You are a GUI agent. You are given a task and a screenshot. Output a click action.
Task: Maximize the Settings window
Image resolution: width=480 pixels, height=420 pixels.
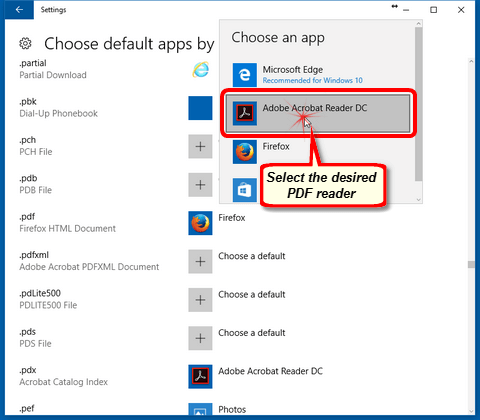(433, 10)
